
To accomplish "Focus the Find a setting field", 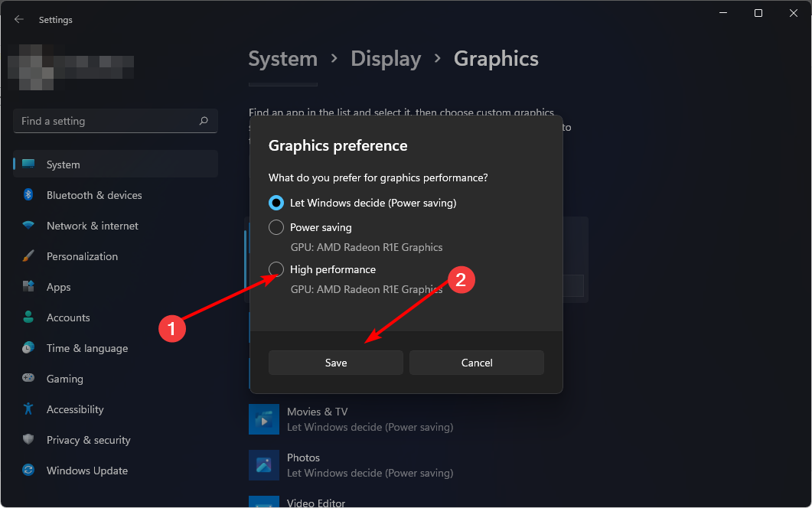I will [x=115, y=121].
